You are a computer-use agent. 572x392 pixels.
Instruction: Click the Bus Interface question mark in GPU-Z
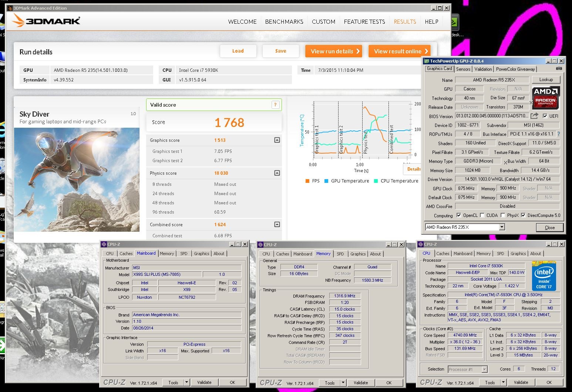(x=559, y=134)
